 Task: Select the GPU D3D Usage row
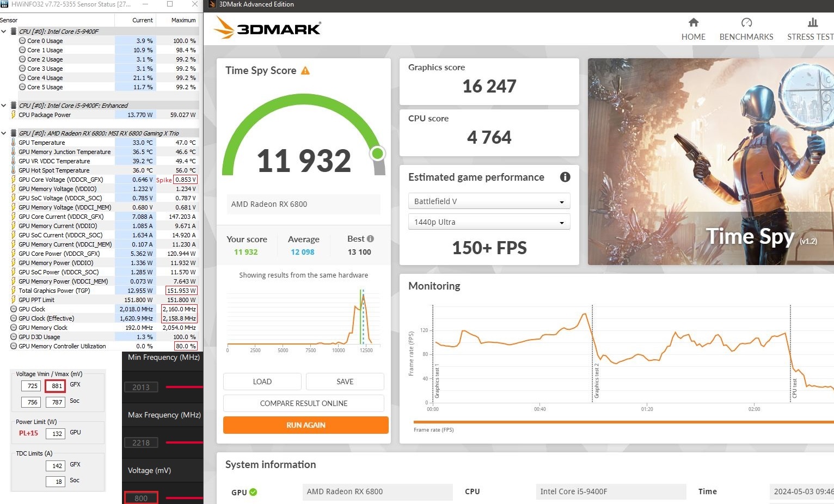coord(100,337)
